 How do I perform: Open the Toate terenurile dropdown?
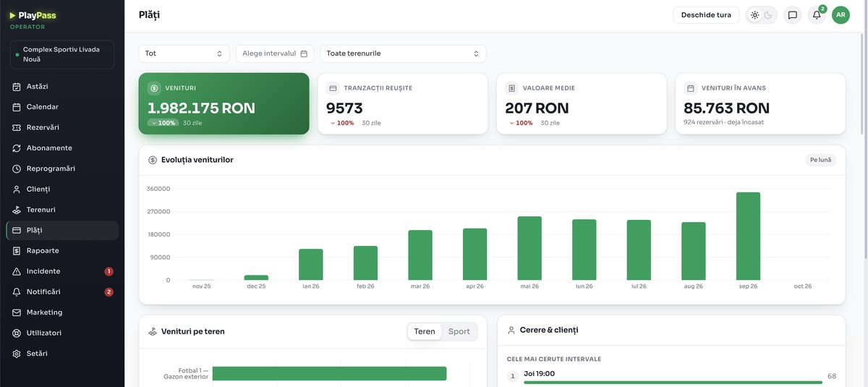point(403,54)
